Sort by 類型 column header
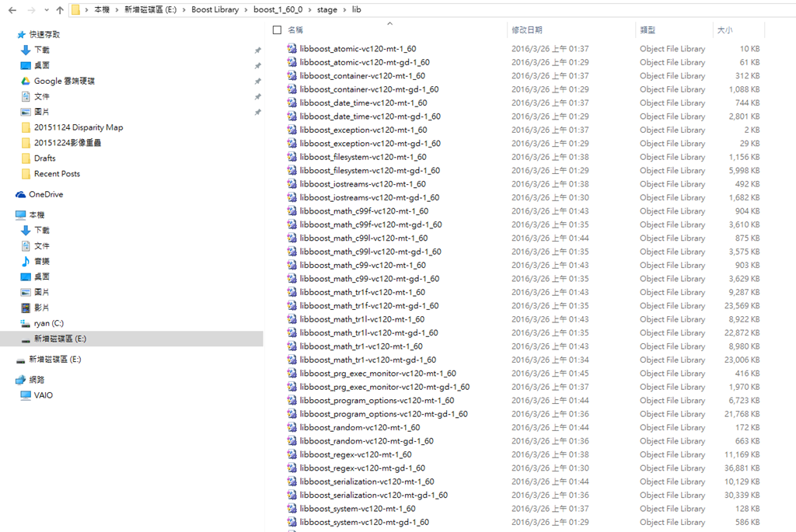This screenshot has height=532, width=796. click(648, 30)
